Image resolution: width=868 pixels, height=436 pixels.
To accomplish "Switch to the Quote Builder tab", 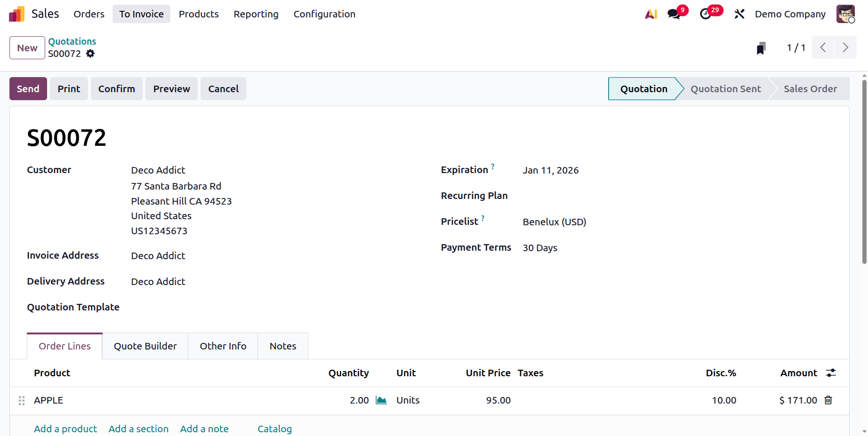I will tap(145, 346).
